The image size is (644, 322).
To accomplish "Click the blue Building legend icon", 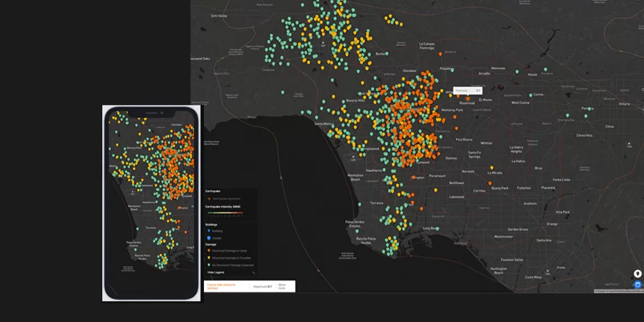I will tap(208, 231).
